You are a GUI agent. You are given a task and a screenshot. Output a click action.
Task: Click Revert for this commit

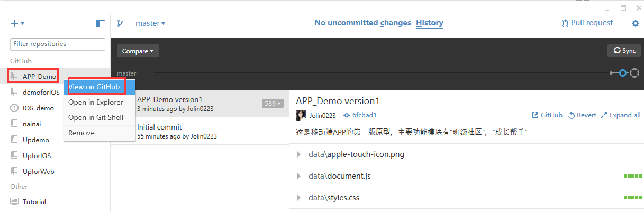click(x=583, y=115)
